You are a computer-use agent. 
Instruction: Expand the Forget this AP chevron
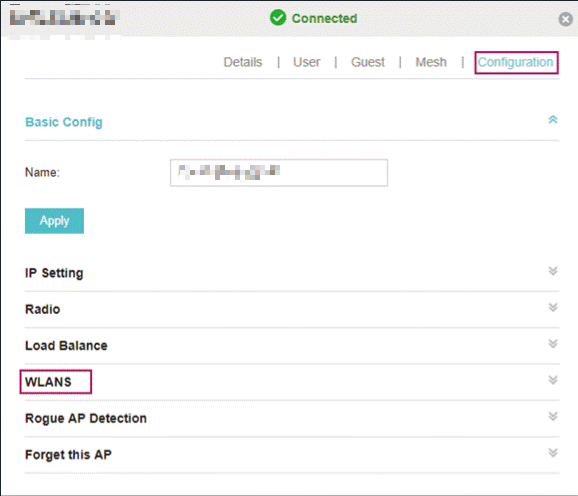(x=553, y=453)
